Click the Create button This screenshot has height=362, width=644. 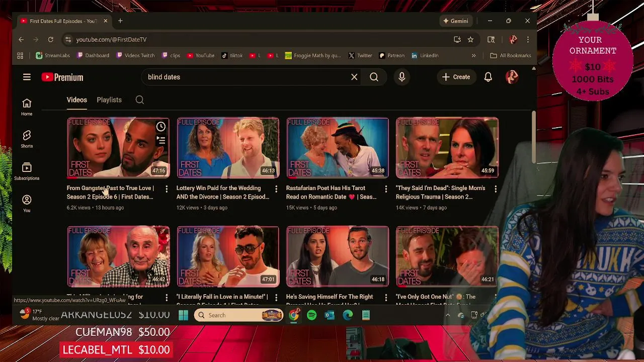[456, 77]
